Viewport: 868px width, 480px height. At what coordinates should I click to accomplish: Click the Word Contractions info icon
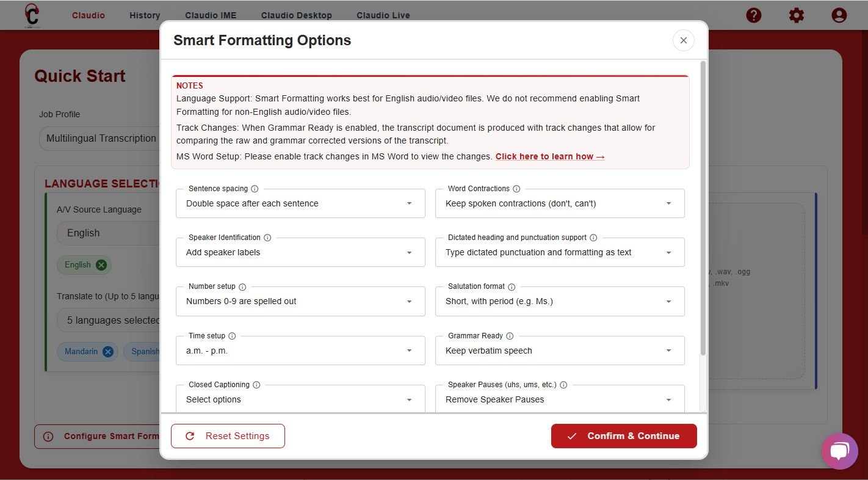tap(516, 189)
